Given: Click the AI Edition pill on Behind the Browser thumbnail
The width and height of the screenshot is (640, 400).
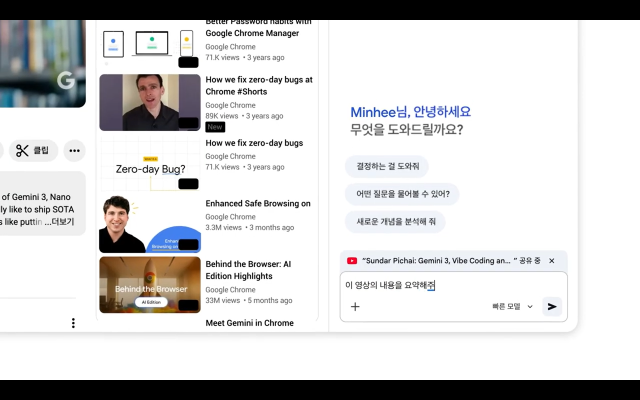Looking at the screenshot, I should coord(151,302).
